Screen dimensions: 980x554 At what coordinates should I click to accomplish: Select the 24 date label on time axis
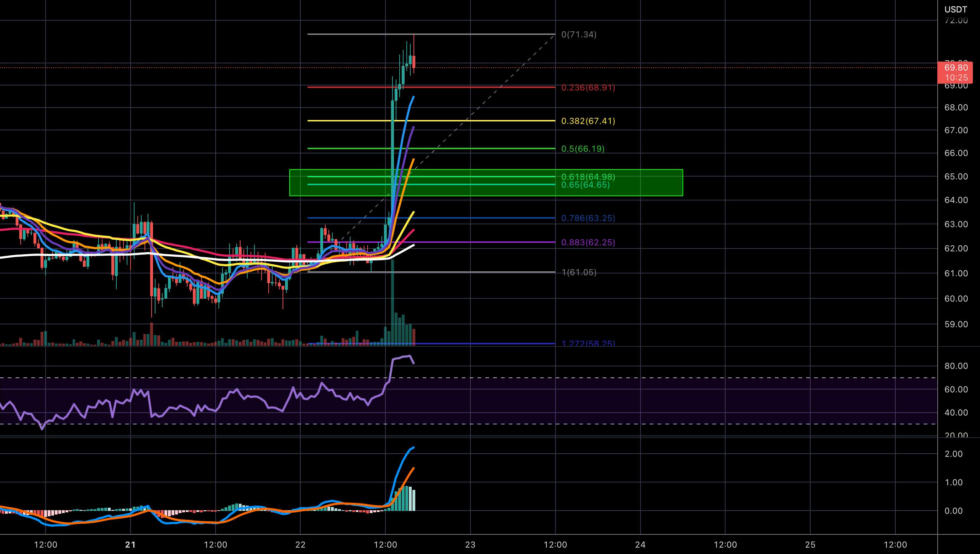(x=640, y=545)
